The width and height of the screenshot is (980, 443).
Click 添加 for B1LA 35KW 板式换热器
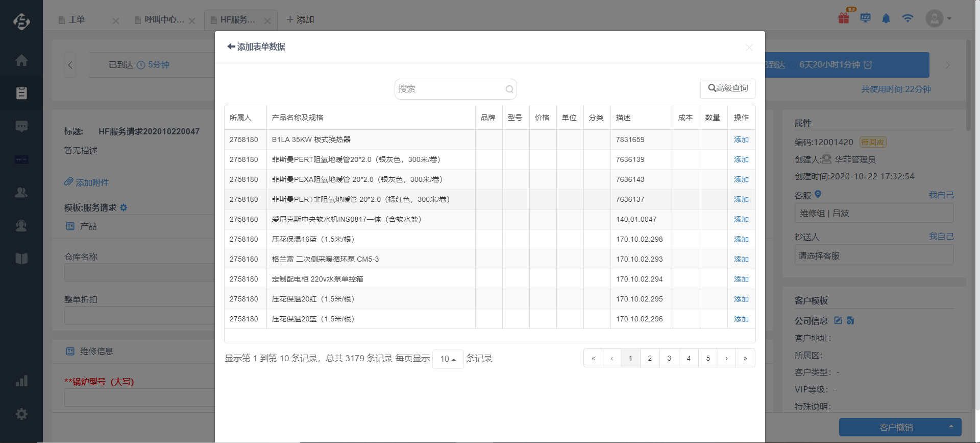pos(741,139)
